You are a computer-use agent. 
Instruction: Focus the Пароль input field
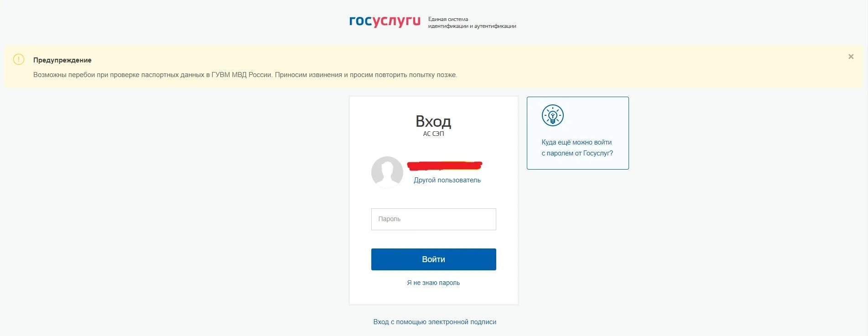click(x=433, y=219)
